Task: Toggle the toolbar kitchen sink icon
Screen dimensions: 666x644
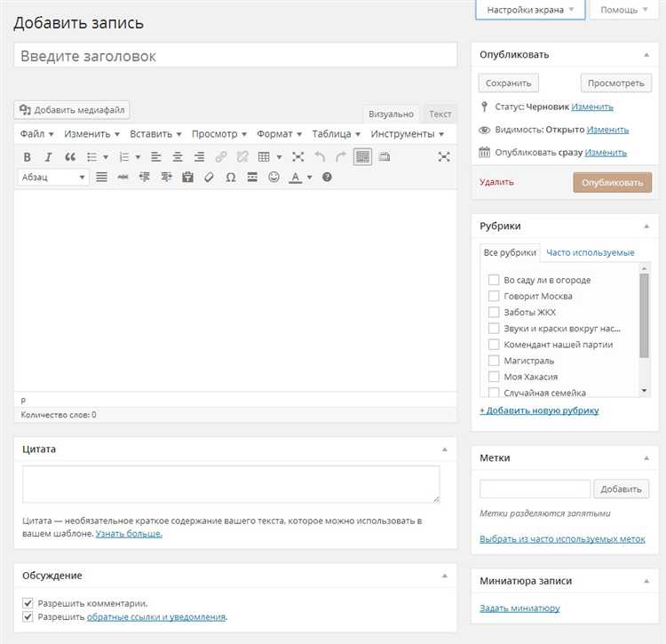Action: 362,157
